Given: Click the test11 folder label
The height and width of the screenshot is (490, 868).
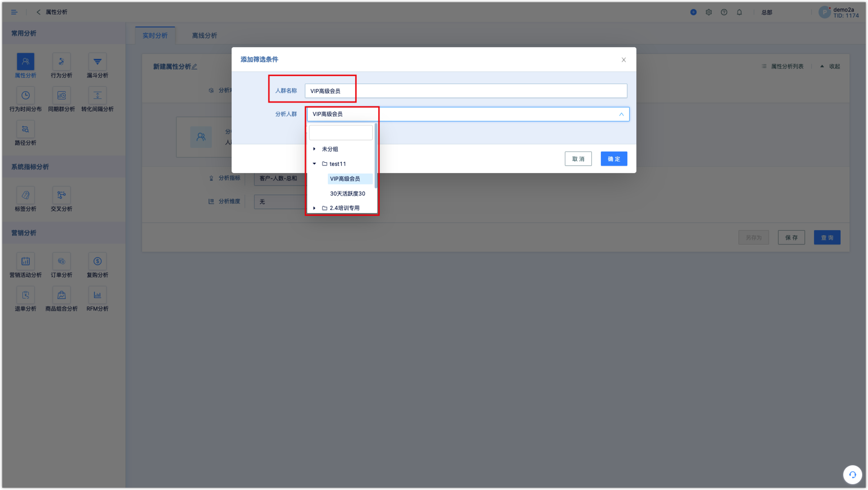Looking at the screenshot, I should click(x=337, y=164).
